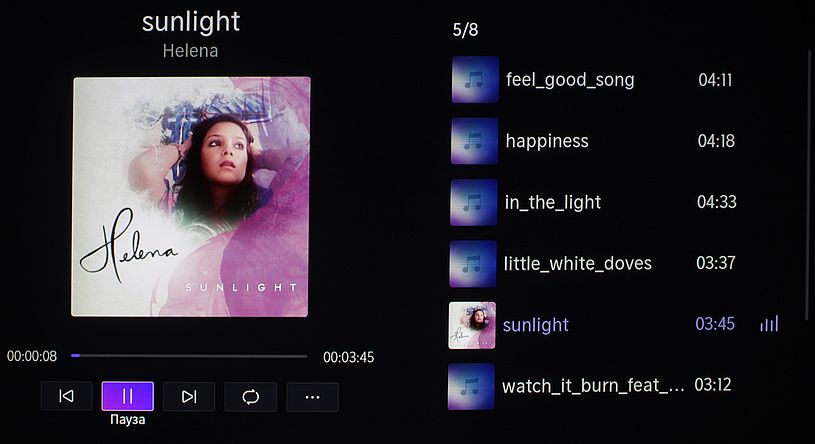Click the large Helena Sunlight album cover
The width and height of the screenshot is (815, 444).
(190, 197)
